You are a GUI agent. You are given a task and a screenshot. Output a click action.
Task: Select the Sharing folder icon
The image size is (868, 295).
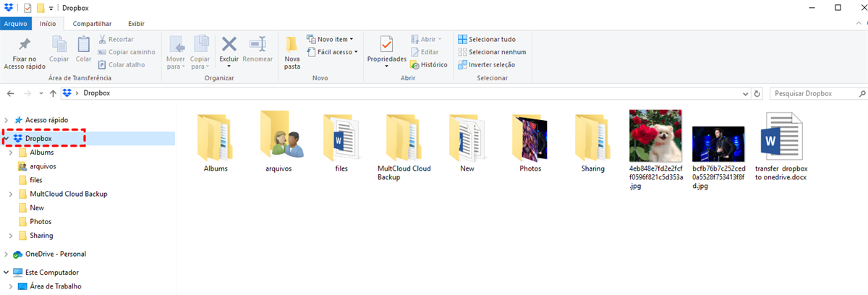click(592, 136)
